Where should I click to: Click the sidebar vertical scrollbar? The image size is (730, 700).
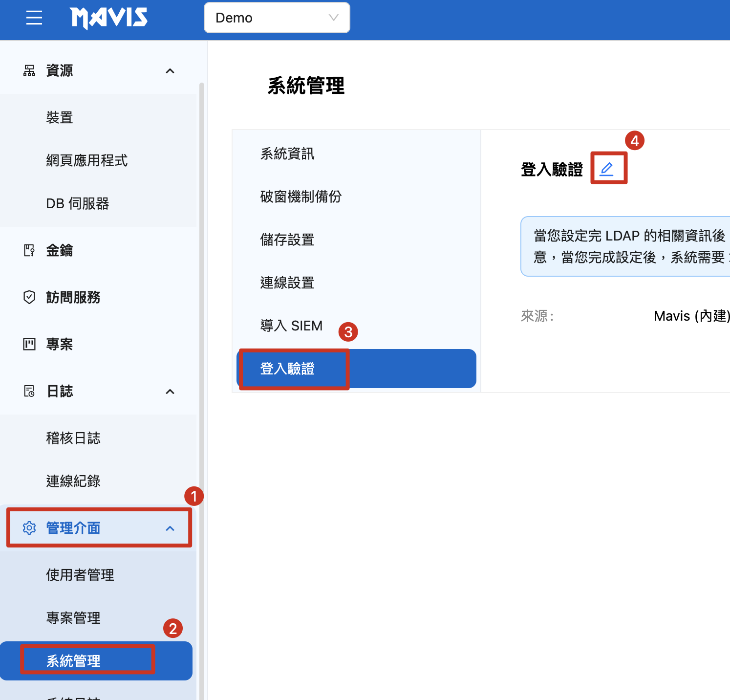(201, 342)
